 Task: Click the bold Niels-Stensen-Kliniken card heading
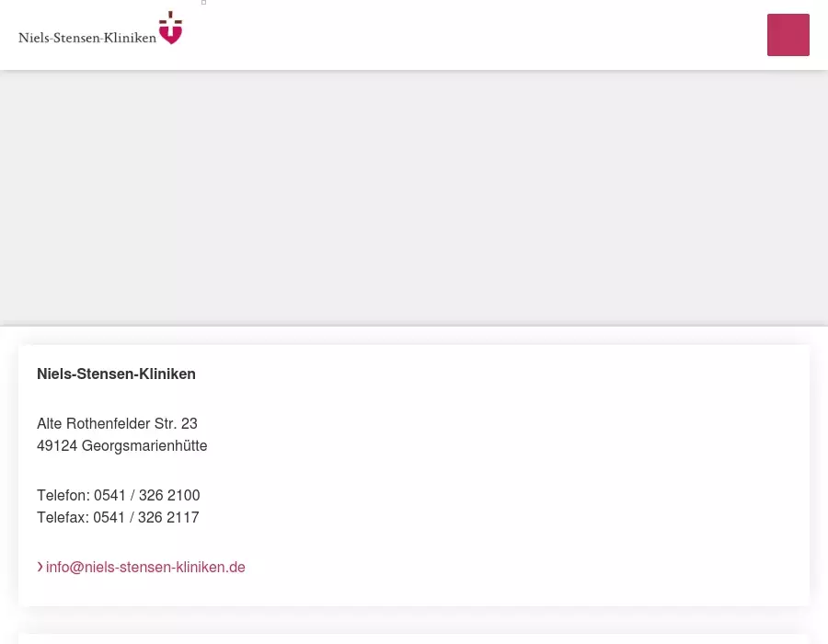tap(116, 374)
